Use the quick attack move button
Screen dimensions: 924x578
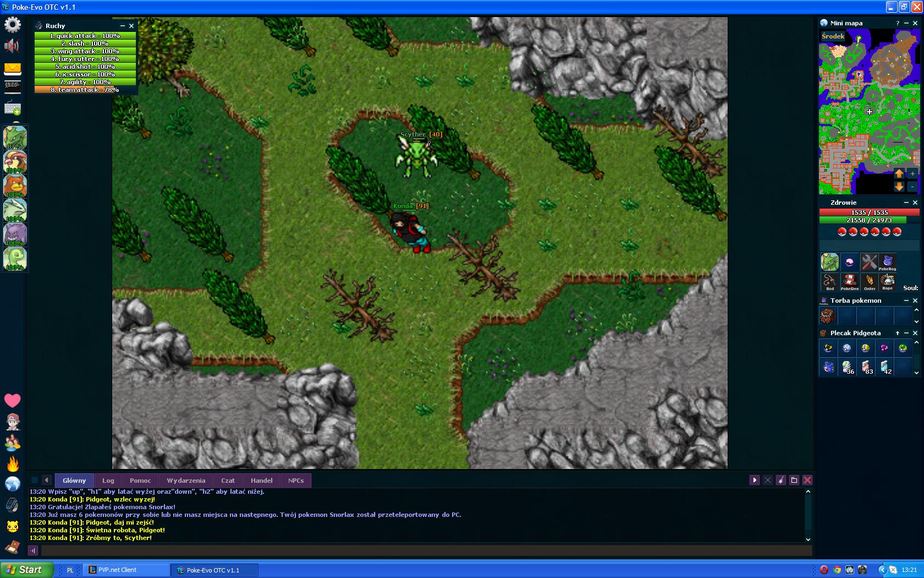pyautogui.click(x=85, y=36)
